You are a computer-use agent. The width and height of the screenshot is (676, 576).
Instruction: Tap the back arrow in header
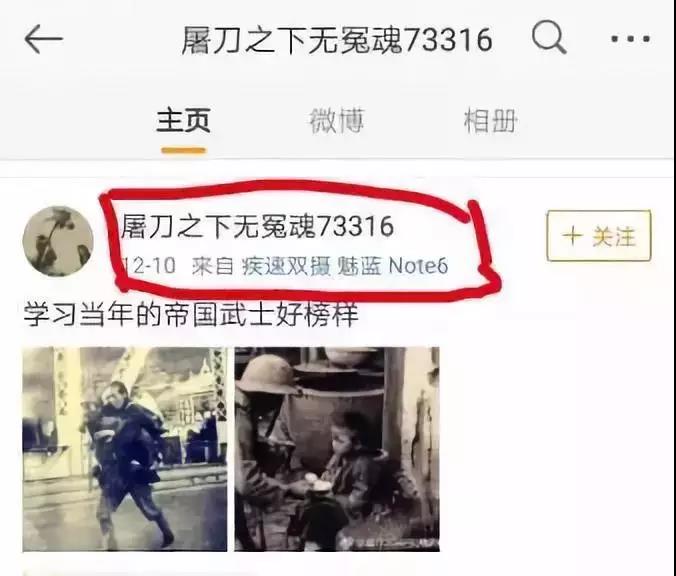point(44,39)
